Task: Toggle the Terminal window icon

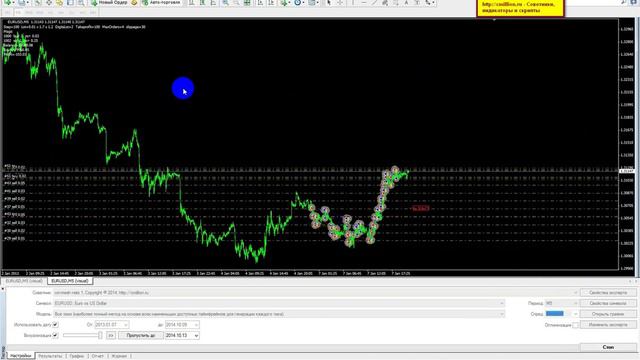Action: (x=70, y=2)
